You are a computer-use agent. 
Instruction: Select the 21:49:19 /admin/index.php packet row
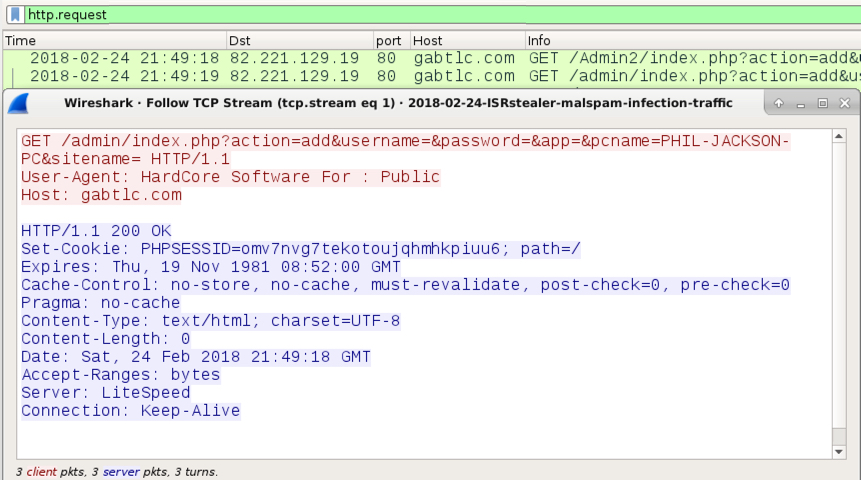(432, 76)
